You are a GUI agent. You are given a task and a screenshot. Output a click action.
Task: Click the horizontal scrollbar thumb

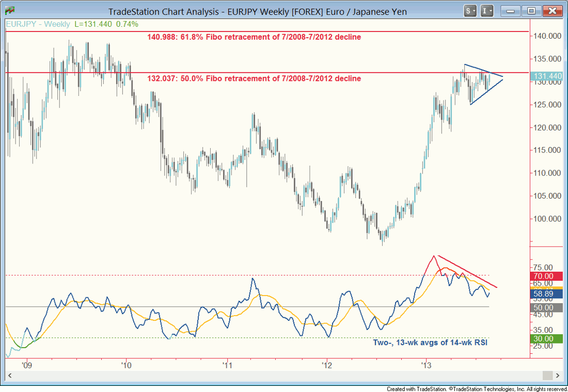(x=546, y=375)
